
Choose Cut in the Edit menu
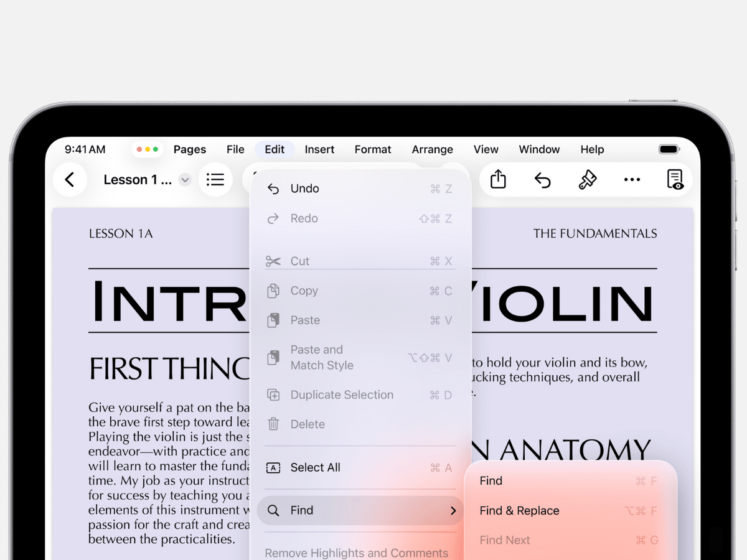pos(360,261)
